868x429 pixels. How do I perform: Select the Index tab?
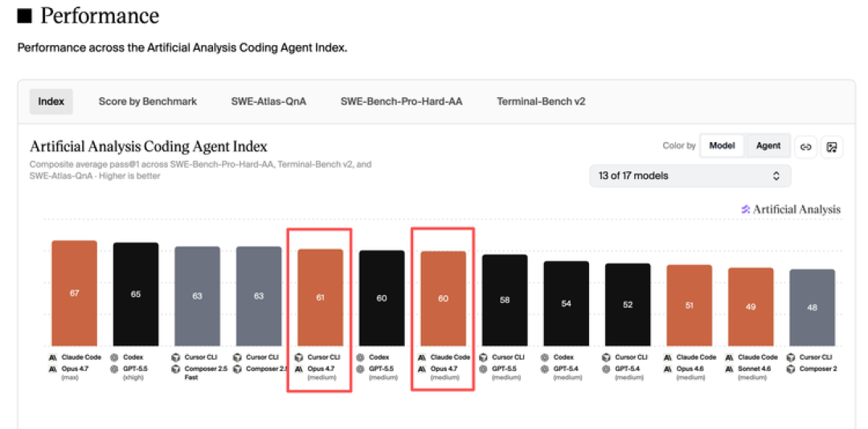[x=51, y=101]
